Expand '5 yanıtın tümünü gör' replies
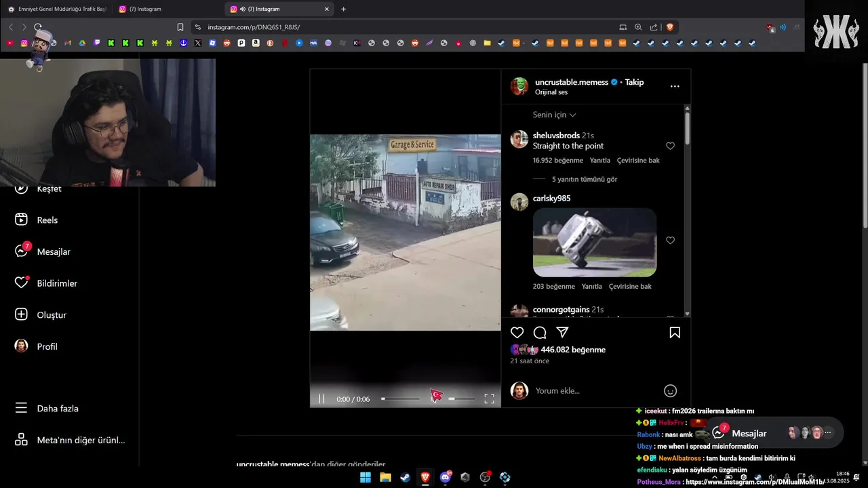The width and height of the screenshot is (868, 488). tap(585, 180)
